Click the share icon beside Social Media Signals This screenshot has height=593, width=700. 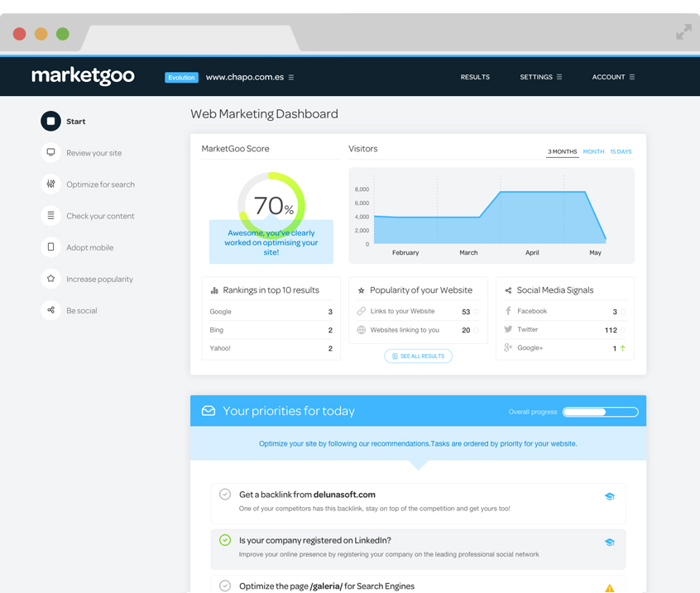[508, 290]
